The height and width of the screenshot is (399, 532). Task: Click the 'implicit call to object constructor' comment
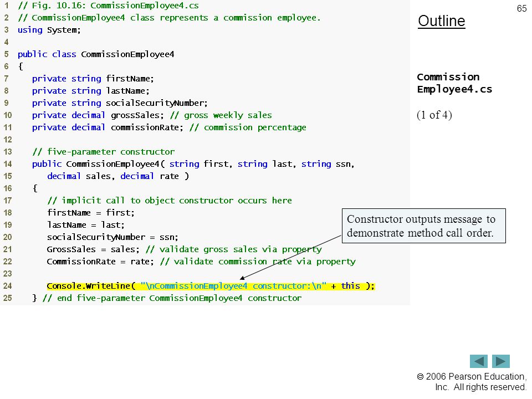coord(170,201)
